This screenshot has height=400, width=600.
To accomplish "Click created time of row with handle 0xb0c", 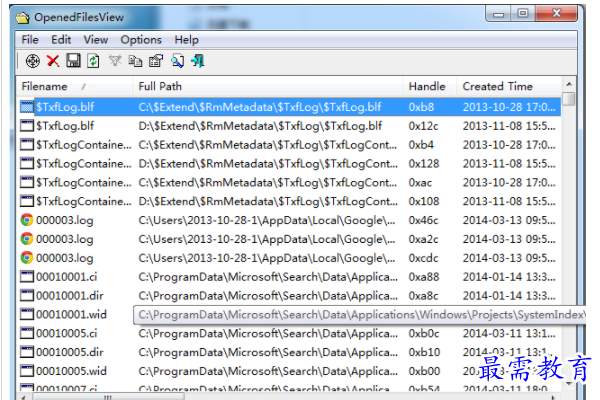I will click(x=509, y=333).
